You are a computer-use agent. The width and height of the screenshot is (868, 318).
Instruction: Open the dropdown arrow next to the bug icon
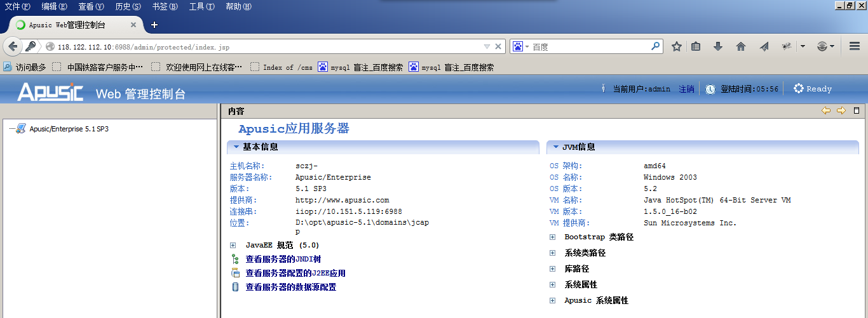click(803, 46)
